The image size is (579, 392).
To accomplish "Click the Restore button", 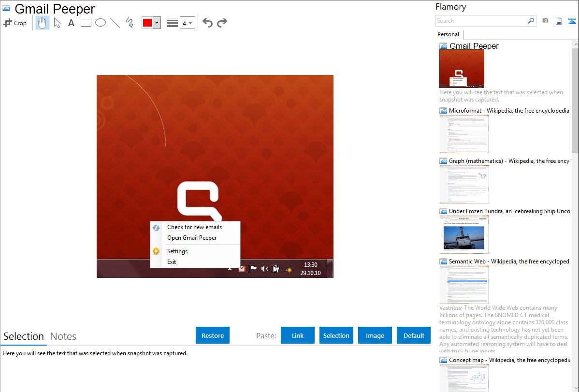I will click(x=213, y=335).
